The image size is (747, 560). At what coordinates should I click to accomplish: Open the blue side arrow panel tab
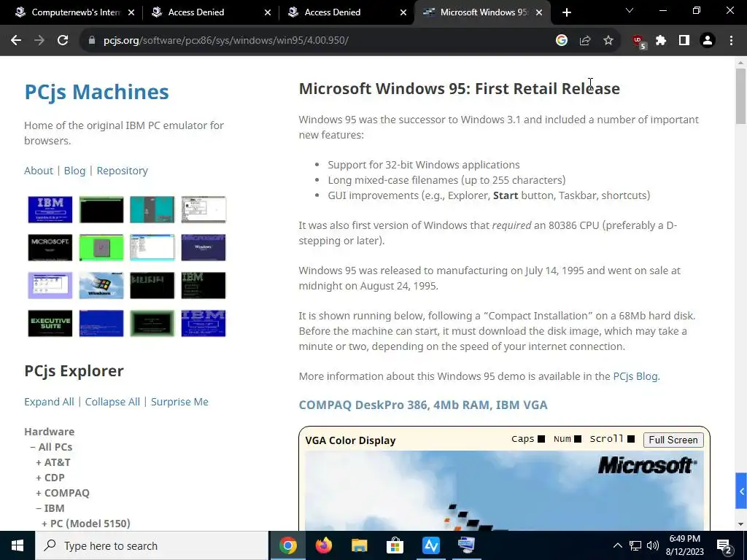coord(741,491)
